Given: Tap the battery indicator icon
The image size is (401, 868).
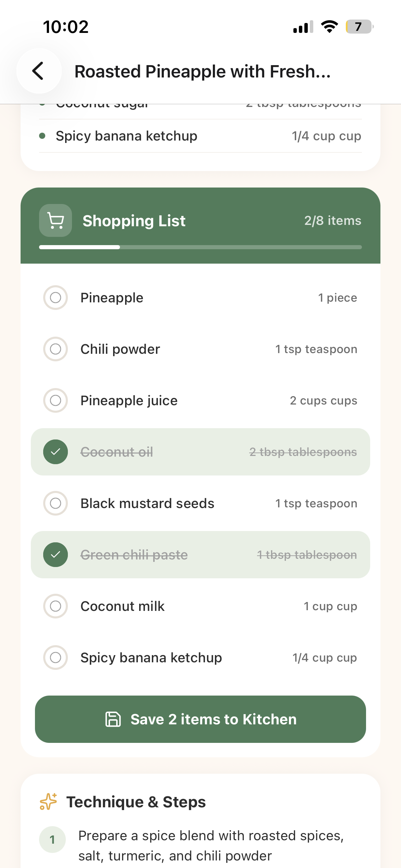Looking at the screenshot, I should (x=359, y=26).
